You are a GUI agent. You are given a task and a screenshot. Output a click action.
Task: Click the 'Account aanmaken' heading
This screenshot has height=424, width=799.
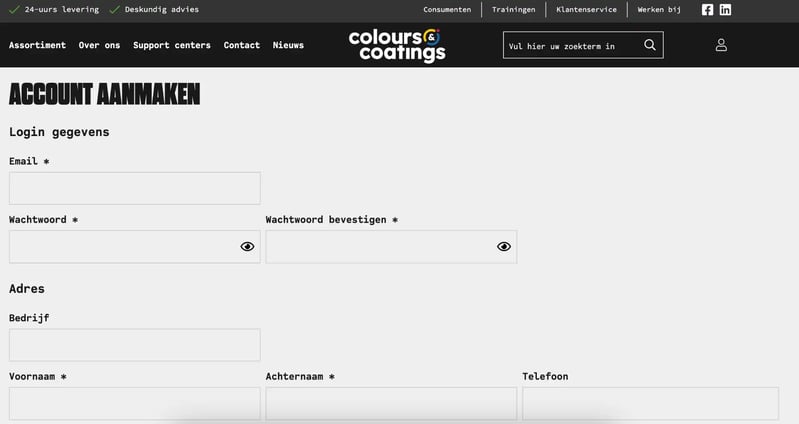(104, 94)
